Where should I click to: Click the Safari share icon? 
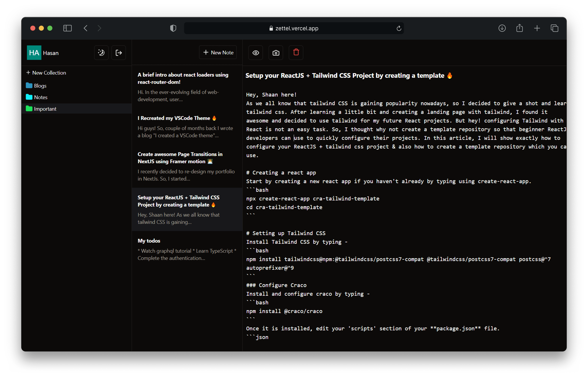[x=519, y=28]
